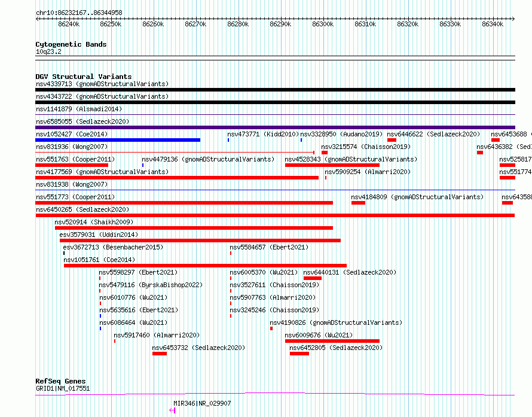This screenshot has height=417, width=532.
Task: Select nsv5909254 (Almarri2020) label
Action: [x=368, y=172]
